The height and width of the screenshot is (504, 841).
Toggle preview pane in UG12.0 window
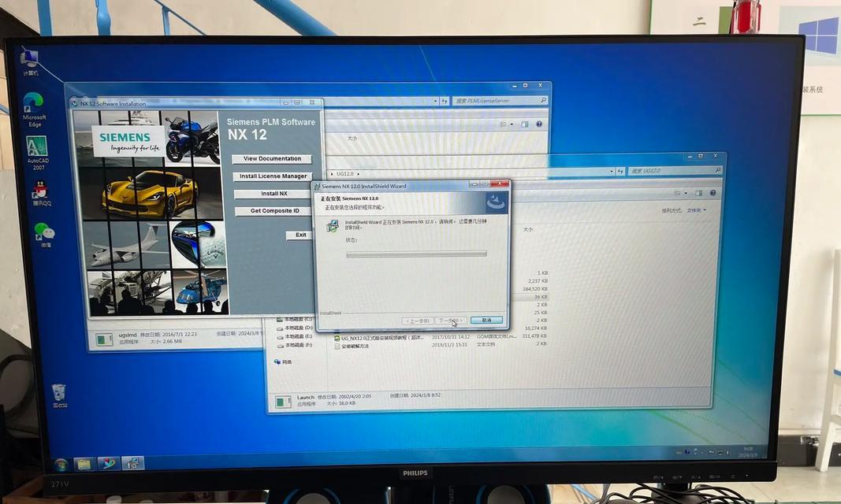698,193
